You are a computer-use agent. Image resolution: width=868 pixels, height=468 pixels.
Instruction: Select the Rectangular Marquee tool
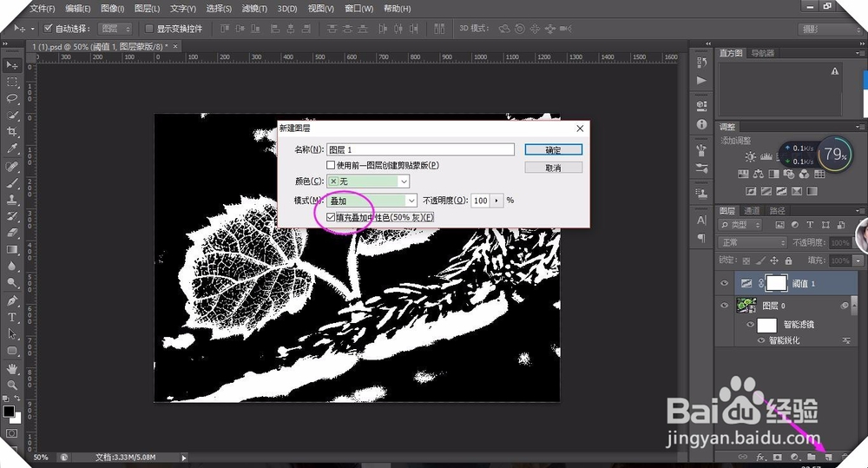(11, 82)
